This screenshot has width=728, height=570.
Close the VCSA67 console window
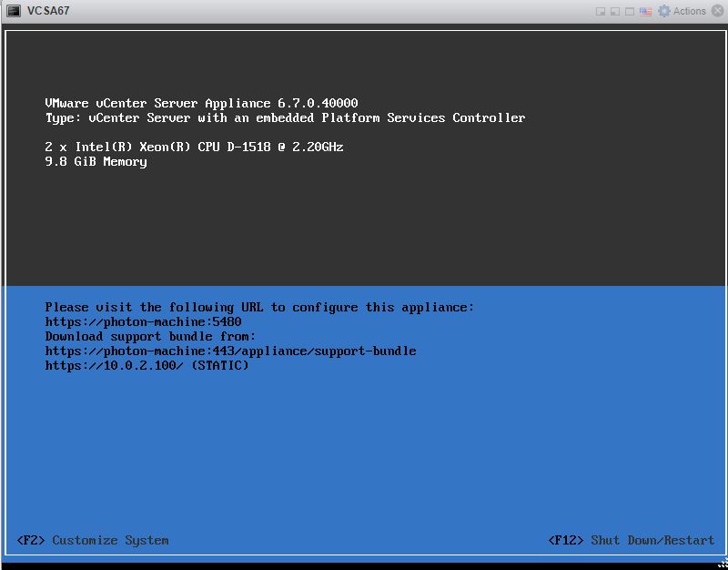pos(717,11)
